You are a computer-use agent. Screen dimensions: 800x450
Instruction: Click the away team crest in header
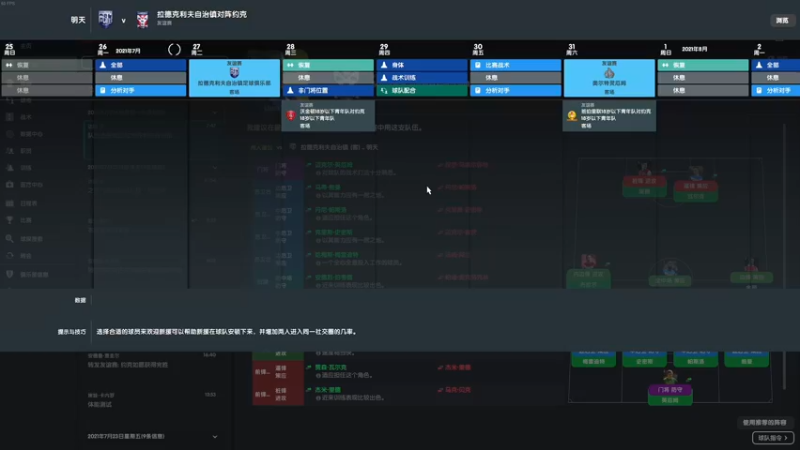[x=142, y=20]
